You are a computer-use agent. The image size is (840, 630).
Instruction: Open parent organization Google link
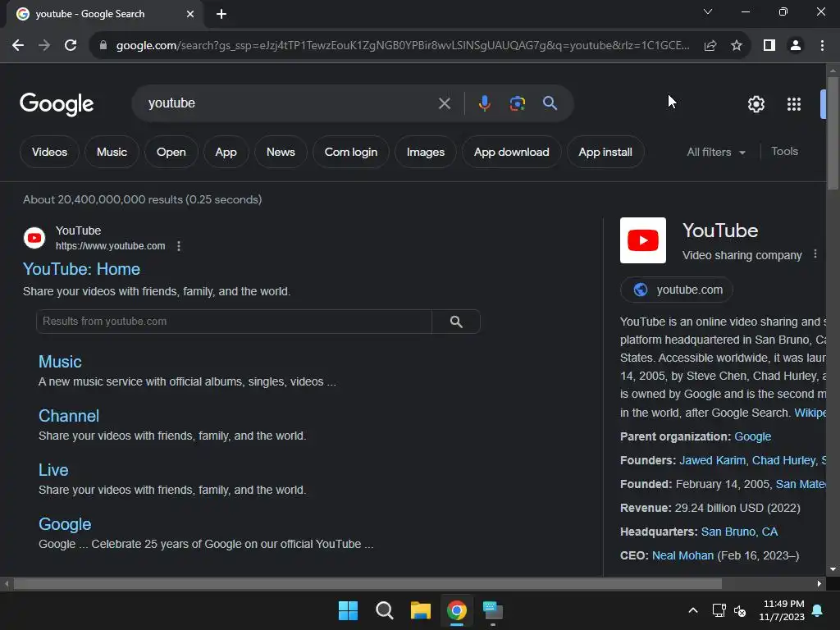pyautogui.click(x=753, y=436)
